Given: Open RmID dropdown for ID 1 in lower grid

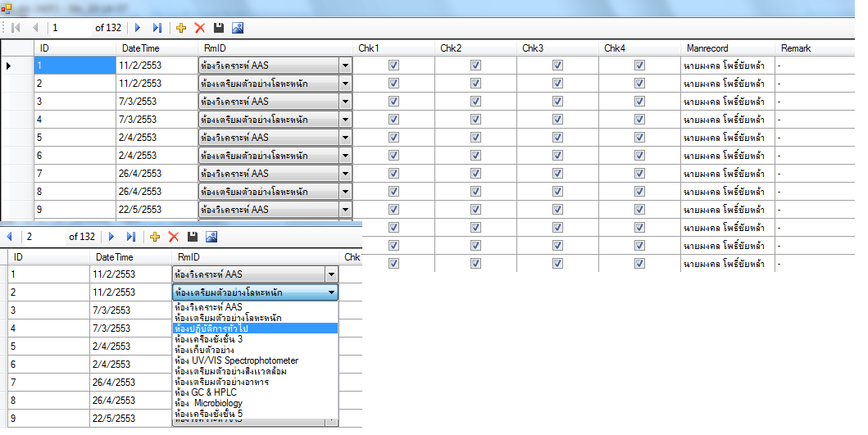Looking at the screenshot, I should tap(331, 274).
